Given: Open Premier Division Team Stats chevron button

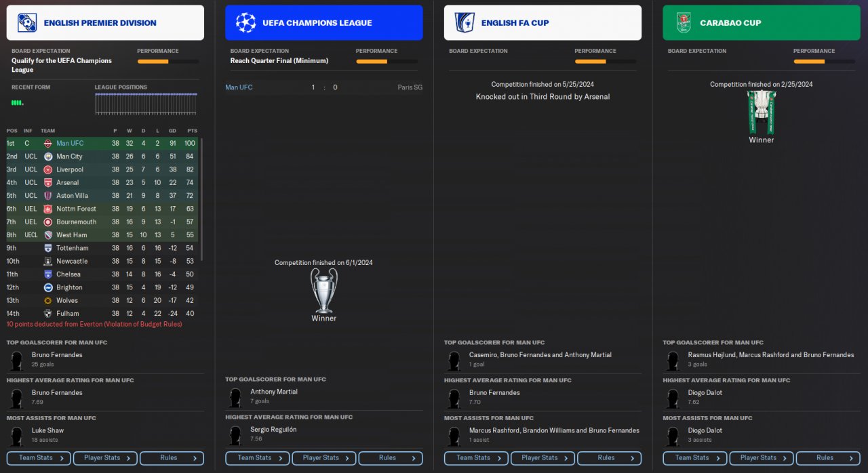Looking at the screenshot, I should tap(39, 458).
